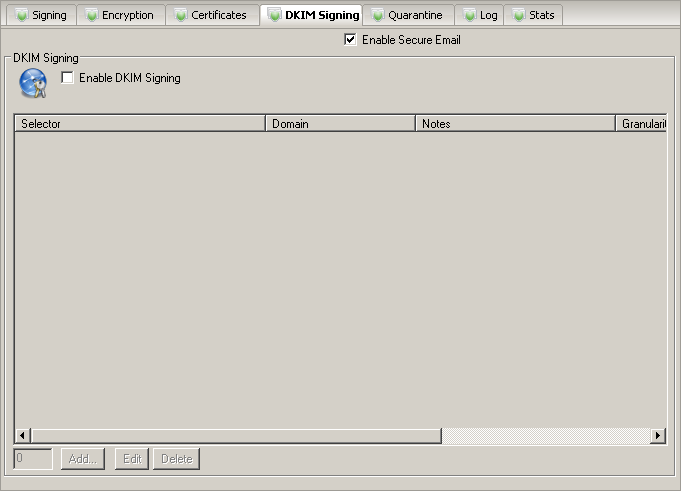
Task: Click the shield icon on Encryption tab
Action: (x=91, y=16)
